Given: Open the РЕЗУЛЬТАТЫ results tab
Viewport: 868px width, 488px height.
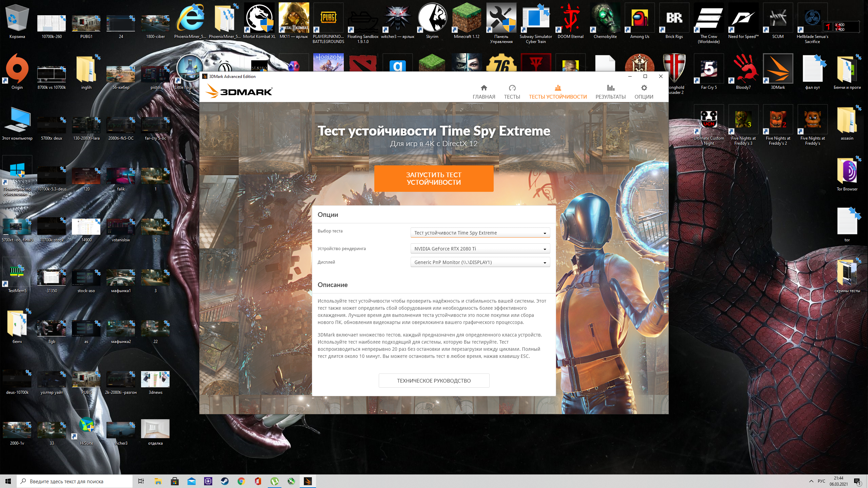Looking at the screenshot, I should pos(610,92).
